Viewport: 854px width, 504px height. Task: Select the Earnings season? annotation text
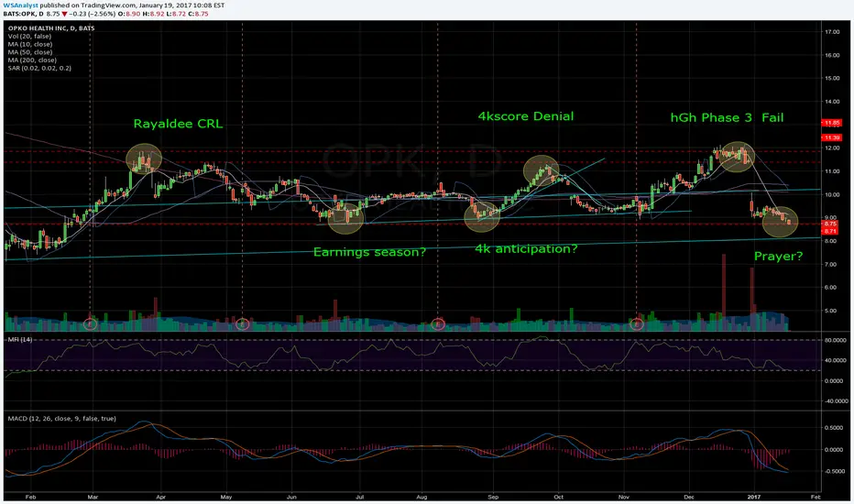pos(369,252)
